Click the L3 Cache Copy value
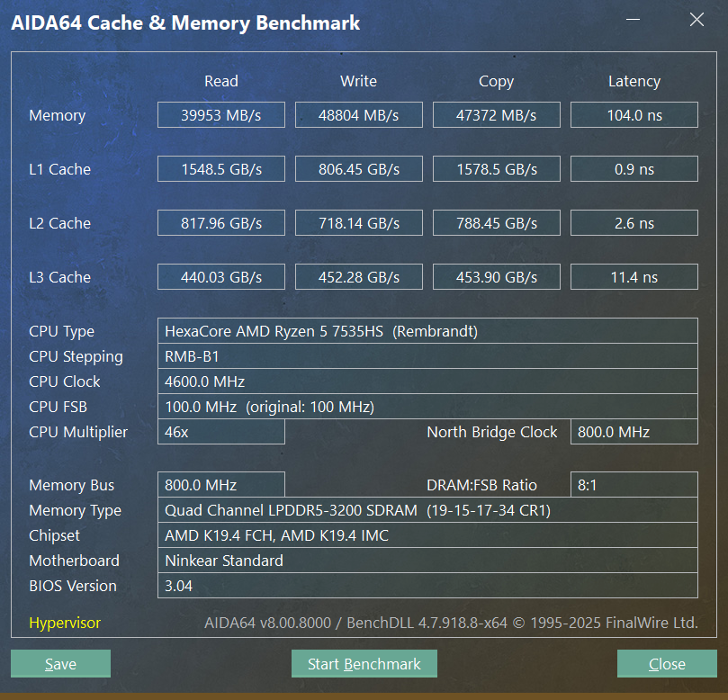Image resolution: width=728 pixels, height=700 pixels. (x=496, y=277)
